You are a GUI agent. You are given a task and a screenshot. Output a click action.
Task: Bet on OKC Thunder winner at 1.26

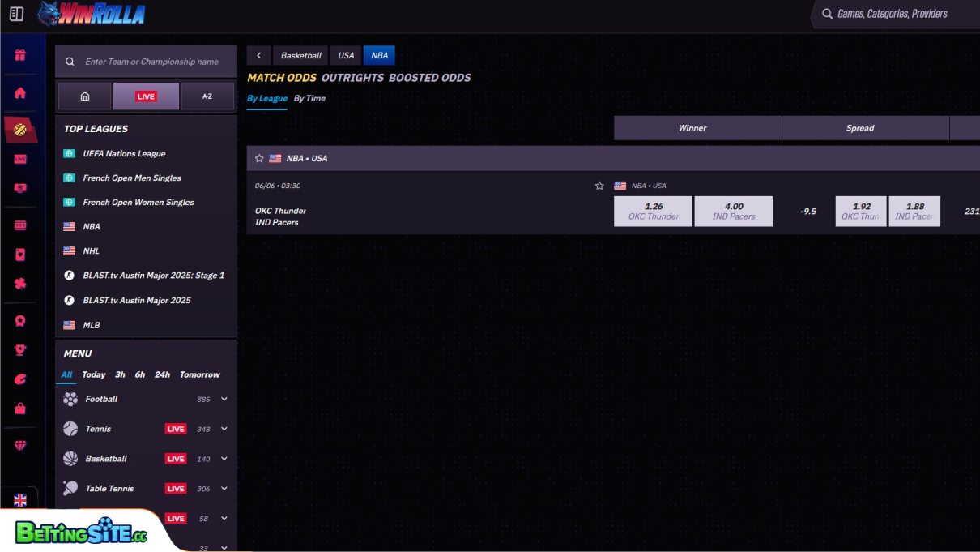[653, 211]
